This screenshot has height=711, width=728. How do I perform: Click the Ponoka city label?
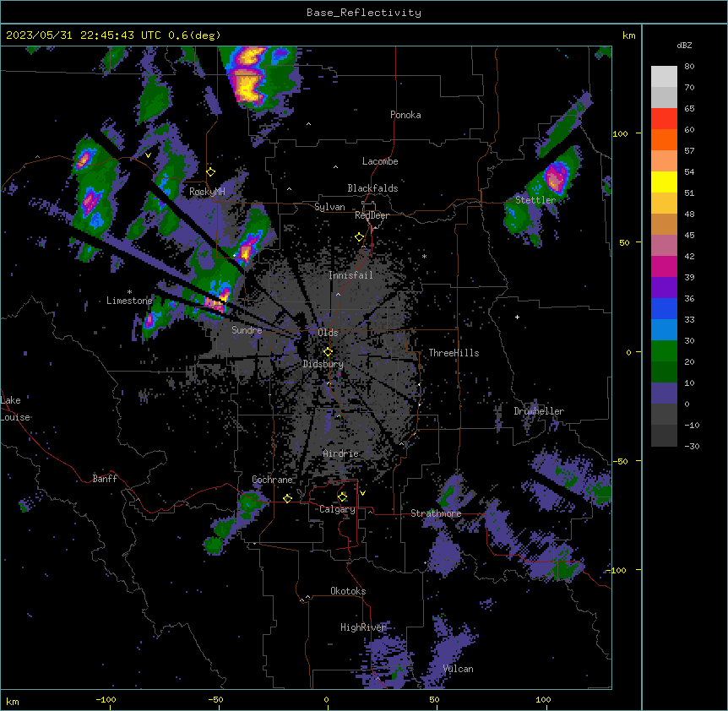[x=405, y=115]
